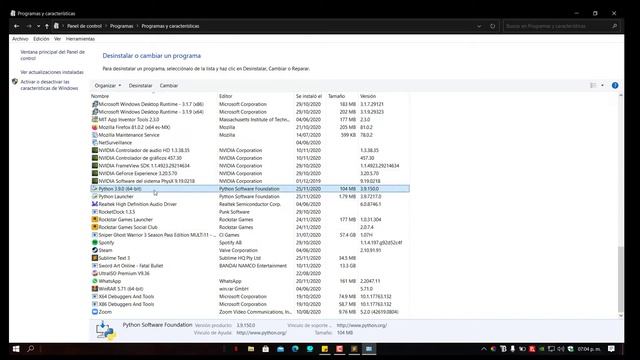Image resolution: width=640 pixels, height=360 pixels.
Task: Open the Organizar dropdown
Action: [108, 86]
